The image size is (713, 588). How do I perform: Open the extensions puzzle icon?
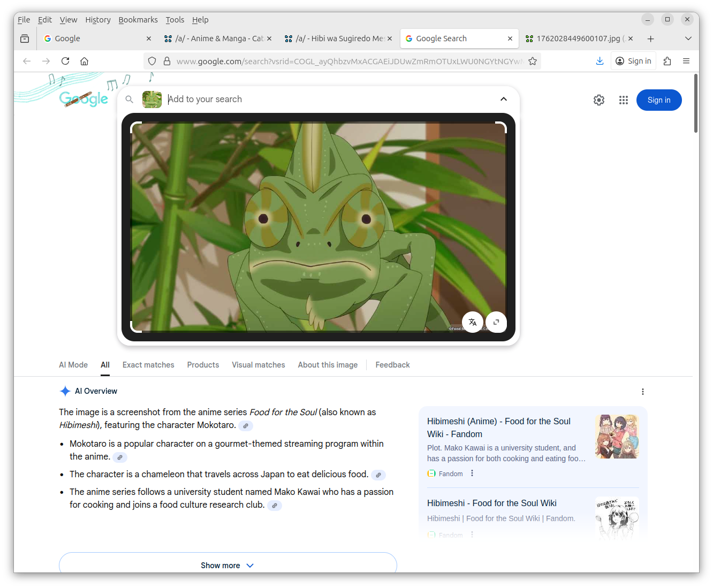point(667,61)
